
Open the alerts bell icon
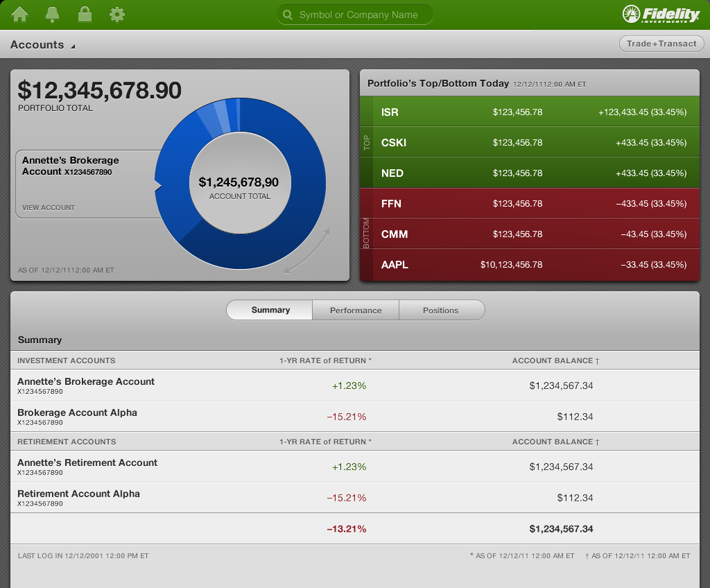[x=53, y=15]
